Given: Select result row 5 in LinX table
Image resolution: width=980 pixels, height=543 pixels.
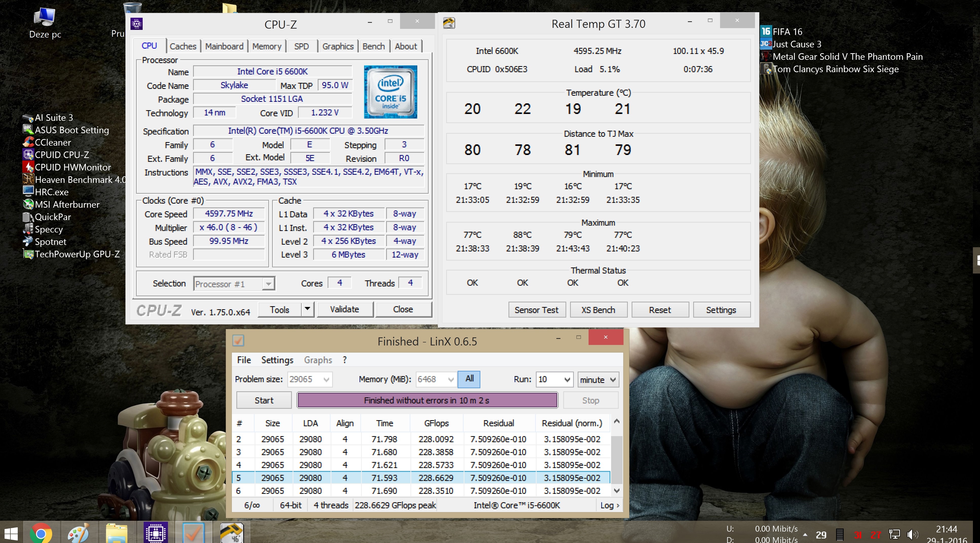Looking at the screenshot, I should click(419, 478).
